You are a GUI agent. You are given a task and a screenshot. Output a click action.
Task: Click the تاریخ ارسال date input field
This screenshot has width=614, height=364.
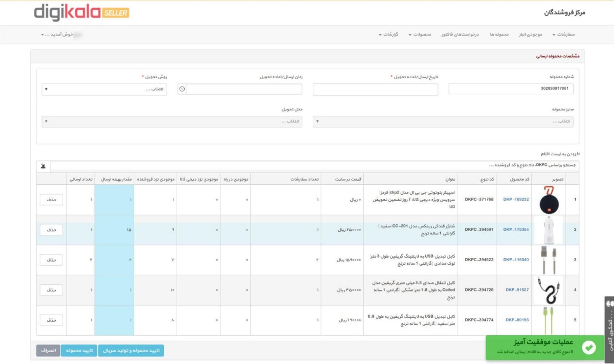coord(375,89)
